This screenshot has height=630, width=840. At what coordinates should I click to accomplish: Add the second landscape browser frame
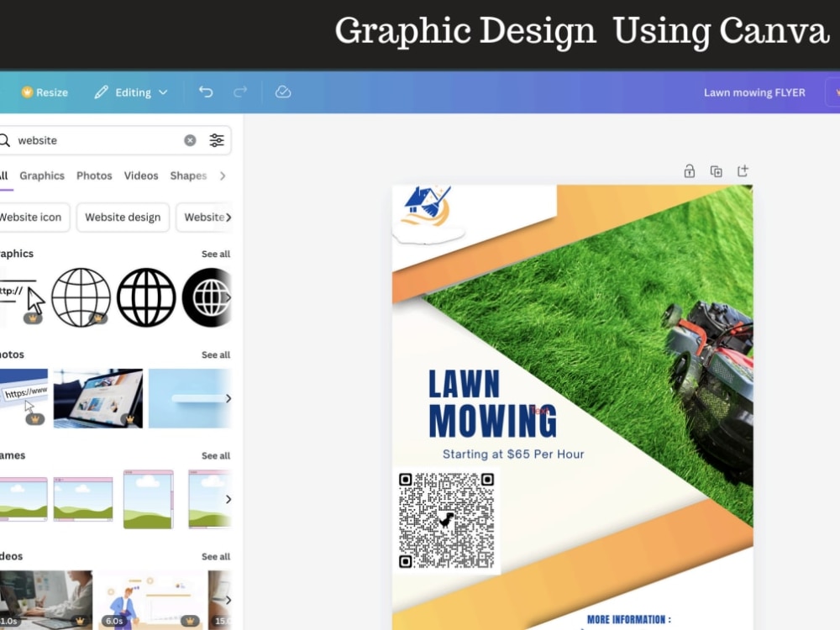pyautogui.click(x=83, y=499)
